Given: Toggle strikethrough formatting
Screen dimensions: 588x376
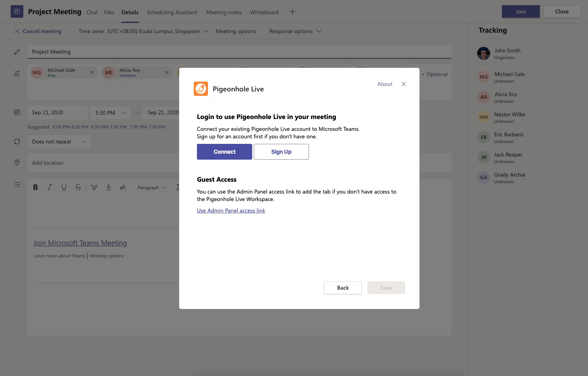Looking at the screenshot, I should pos(78,187).
